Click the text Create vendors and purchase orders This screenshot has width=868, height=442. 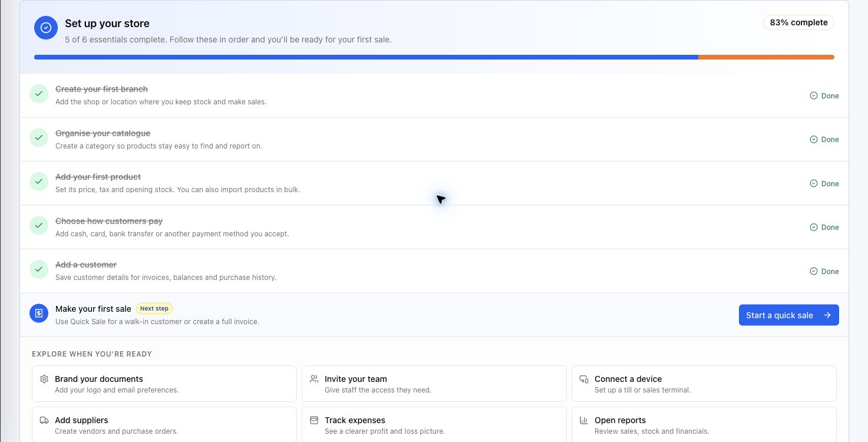[117, 431]
